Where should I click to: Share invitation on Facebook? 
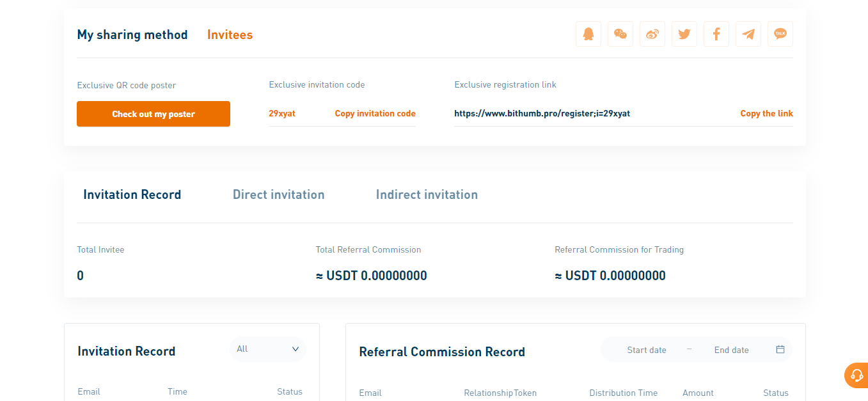716,34
